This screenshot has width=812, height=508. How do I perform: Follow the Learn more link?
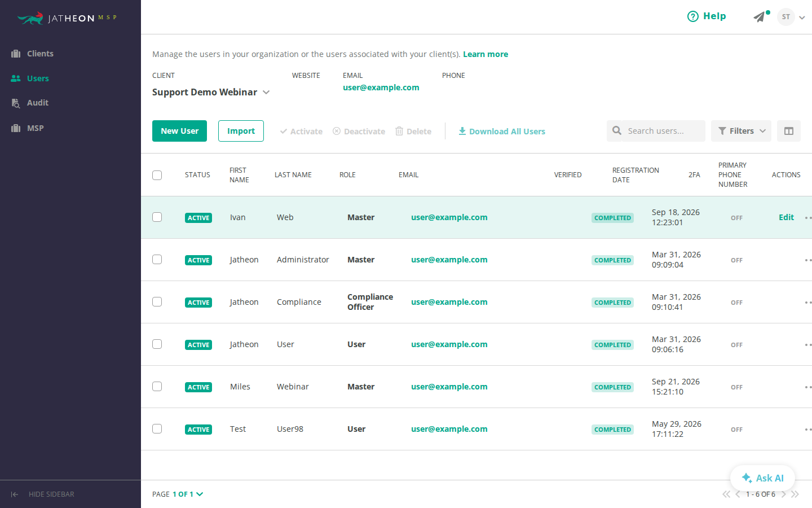[486, 54]
